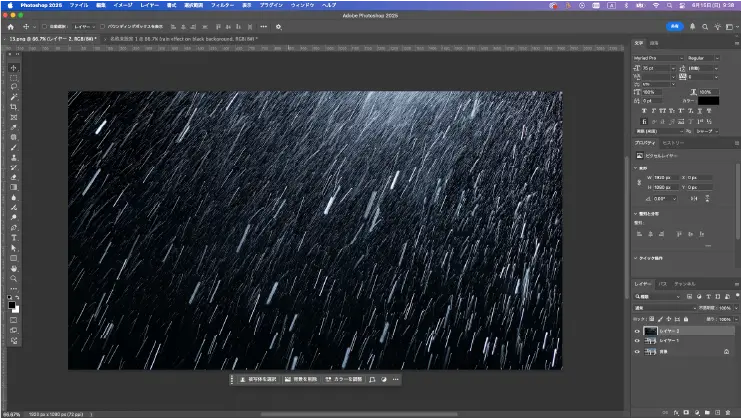The image size is (741, 418).
Task: Select the Gradient tool
Action: click(14, 188)
